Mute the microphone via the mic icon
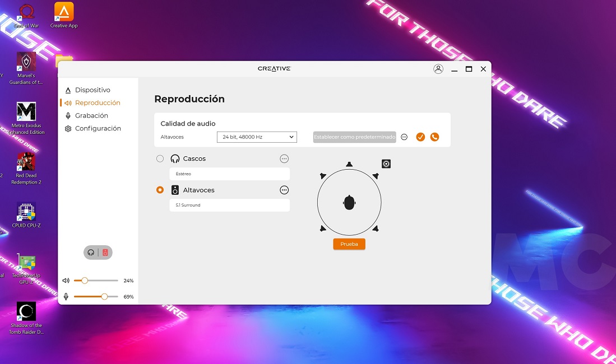This screenshot has height=364, width=616. pyautogui.click(x=66, y=296)
